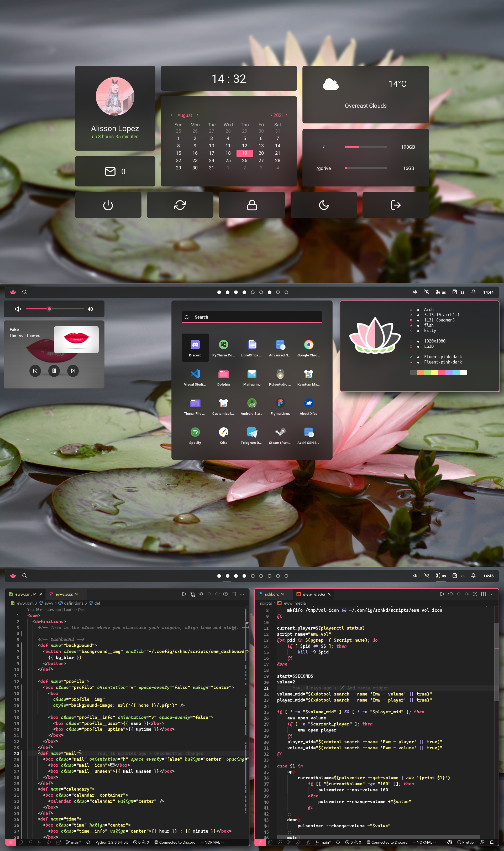Switch to the sxhkdrc editor tab
504x851 pixels.
coord(271,594)
